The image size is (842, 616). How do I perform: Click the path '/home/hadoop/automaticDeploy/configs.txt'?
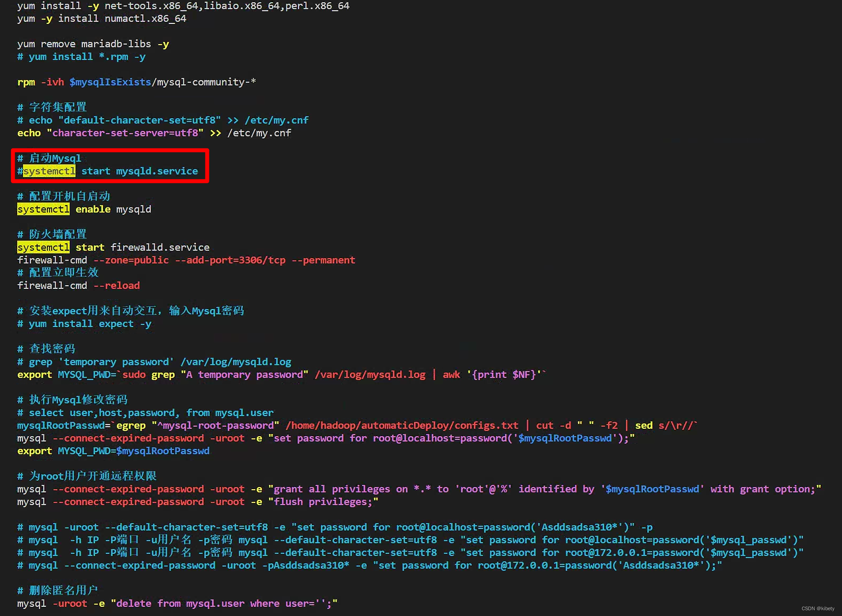[x=402, y=426]
